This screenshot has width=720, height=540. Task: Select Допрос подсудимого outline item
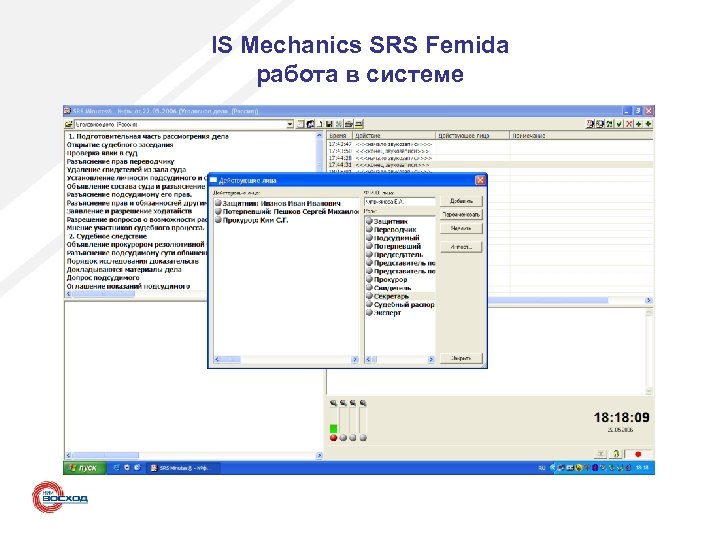click(103, 278)
